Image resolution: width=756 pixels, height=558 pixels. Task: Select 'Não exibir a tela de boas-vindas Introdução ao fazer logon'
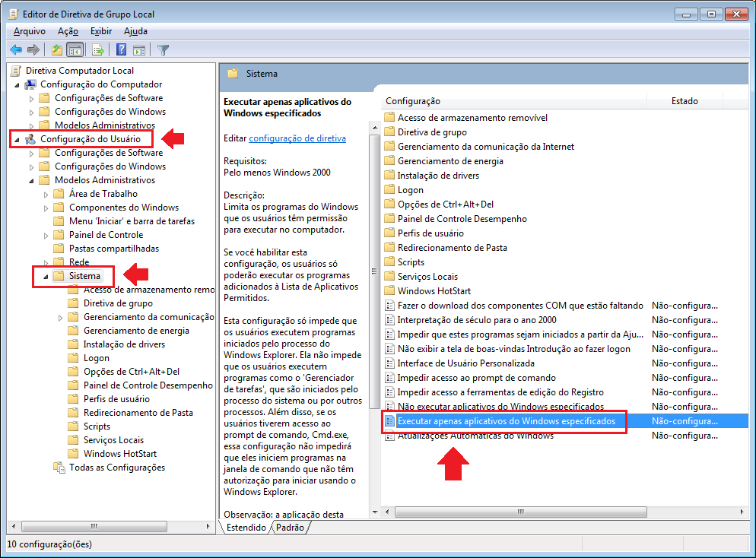pyautogui.click(x=514, y=349)
